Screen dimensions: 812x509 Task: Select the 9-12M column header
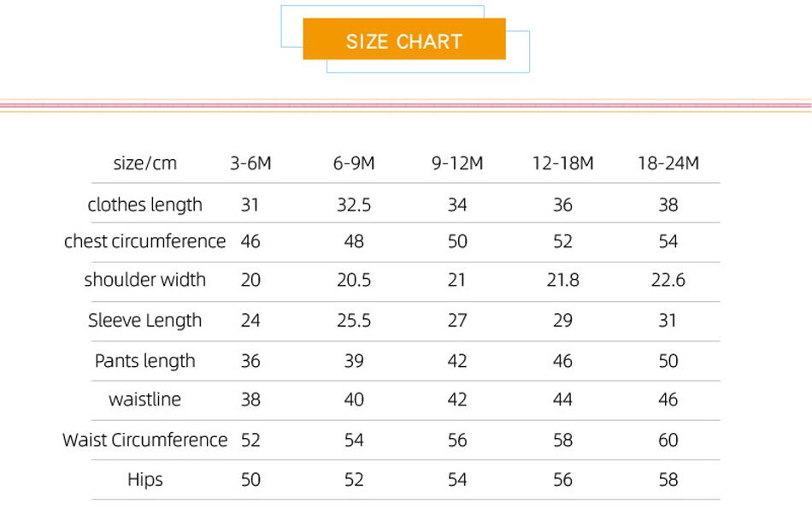(457, 163)
